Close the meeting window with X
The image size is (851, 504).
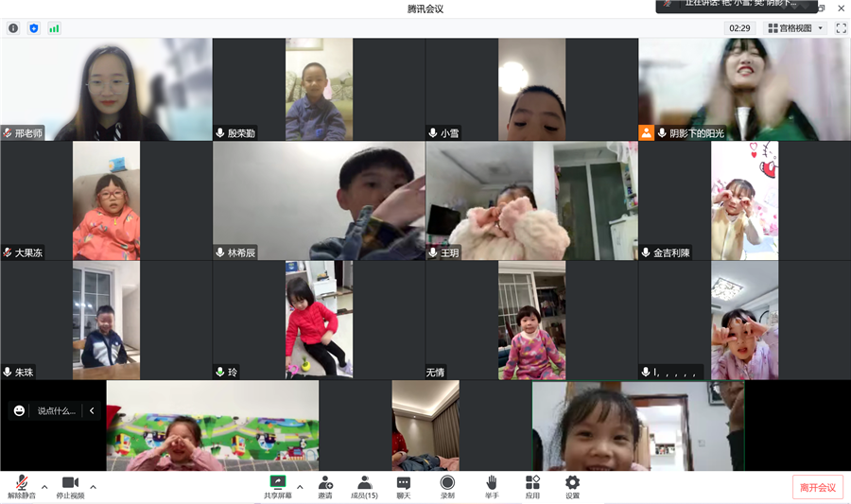pyautogui.click(x=841, y=9)
